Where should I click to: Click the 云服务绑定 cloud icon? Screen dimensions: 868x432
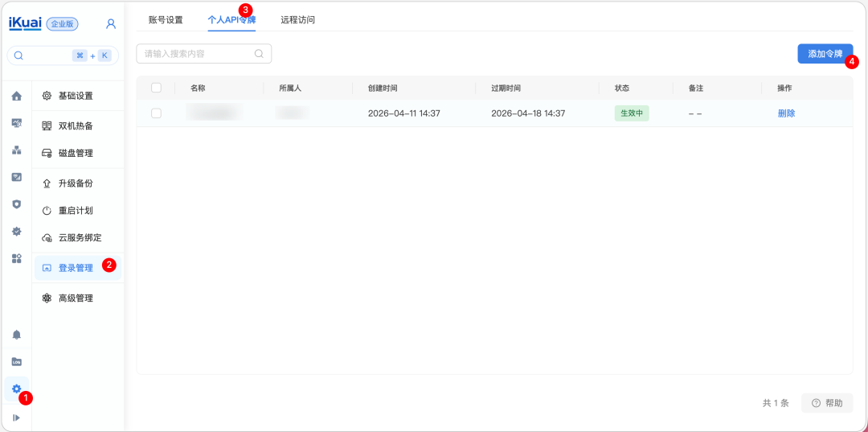47,238
